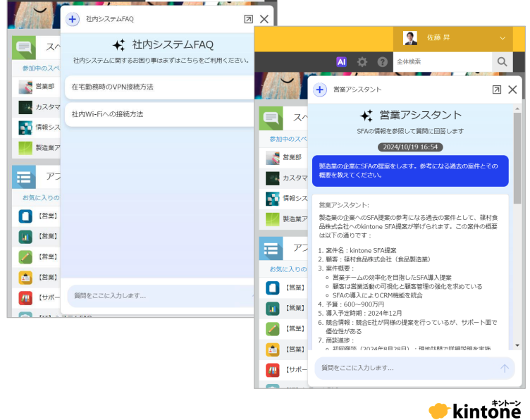This screenshot has height=420, width=530.
Task: Click the search magnifier button
Action: (503, 62)
